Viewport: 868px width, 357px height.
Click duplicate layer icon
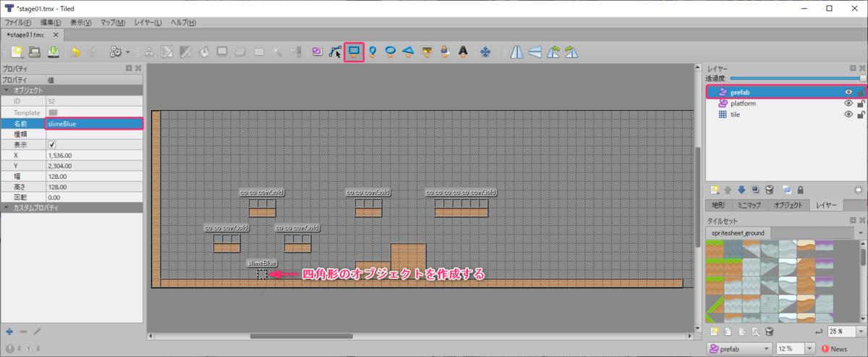pyautogui.click(x=755, y=190)
